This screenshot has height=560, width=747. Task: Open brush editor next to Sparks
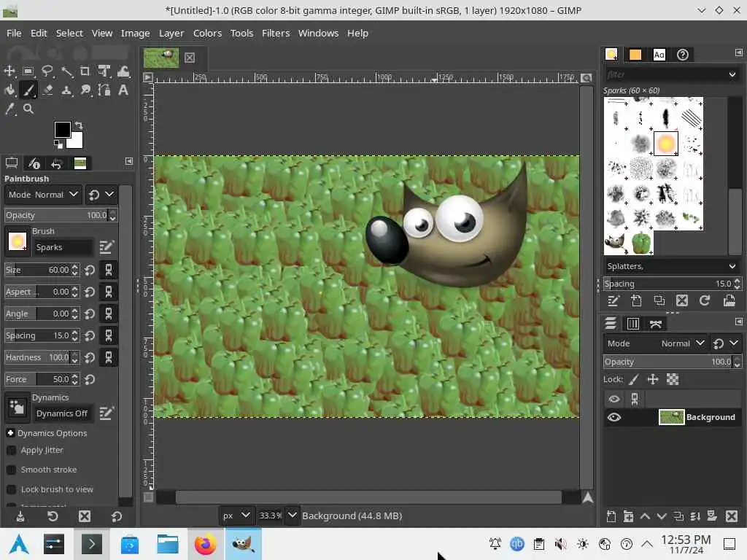coord(107,247)
